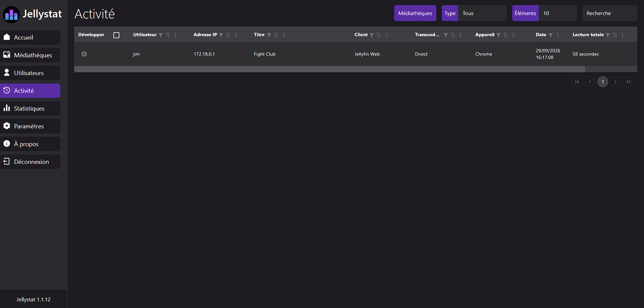The image size is (644, 308).
Task: Open the Éléments dropdown showing 10
Action: 557,13
